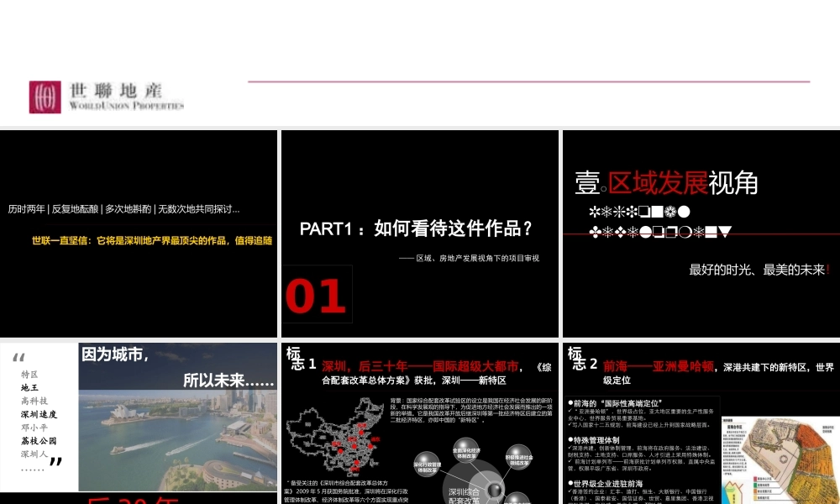Click the 荔枝公园 word in the quote list
Screen dimensions: 840x504
click(x=39, y=441)
